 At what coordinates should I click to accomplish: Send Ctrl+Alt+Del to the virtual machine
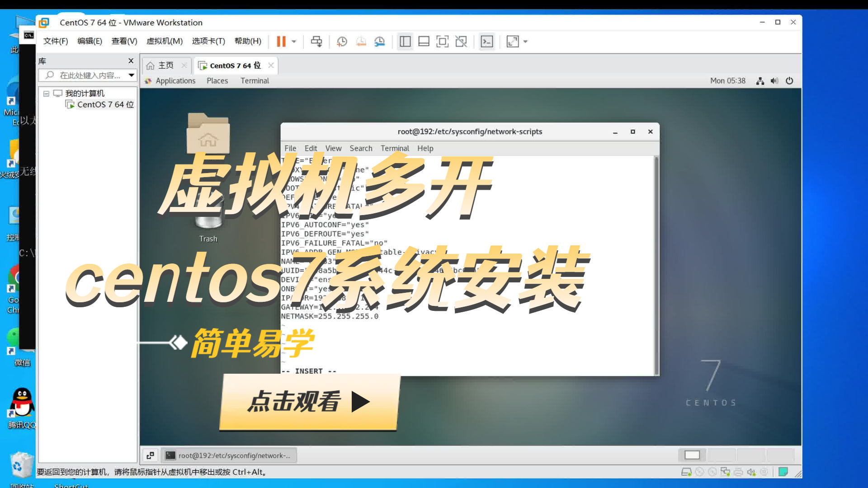click(316, 42)
